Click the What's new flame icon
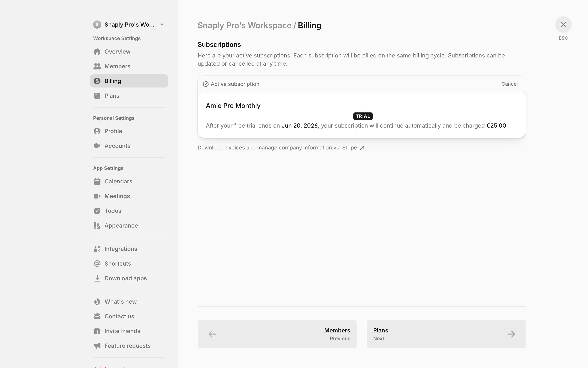 point(97,302)
